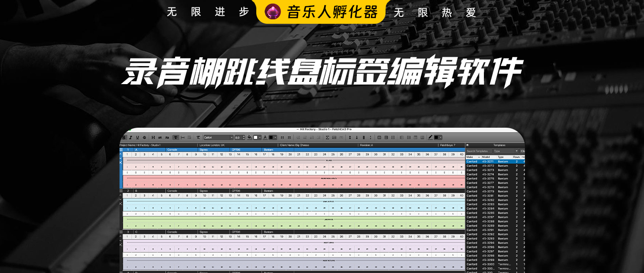
Task: Click the clear formatting icon
Action: tap(198, 137)
